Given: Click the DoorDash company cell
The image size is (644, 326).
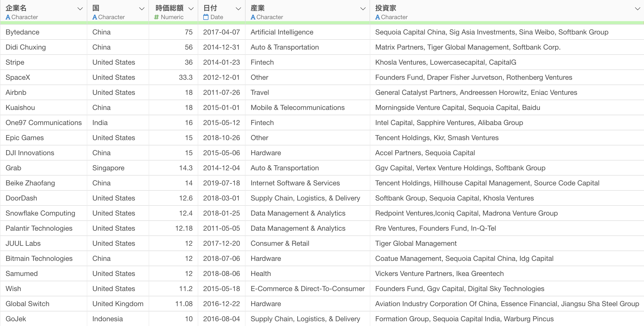Looking at the screenshot, I should (x=44, y=198).
